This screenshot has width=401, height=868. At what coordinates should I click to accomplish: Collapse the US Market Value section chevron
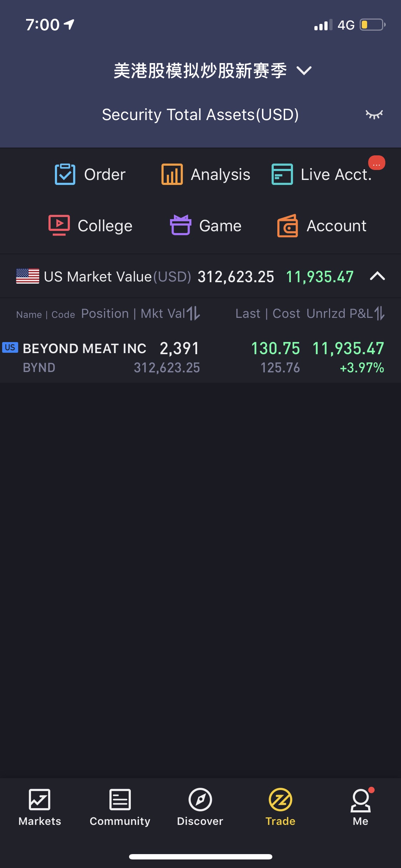[377, 276]
